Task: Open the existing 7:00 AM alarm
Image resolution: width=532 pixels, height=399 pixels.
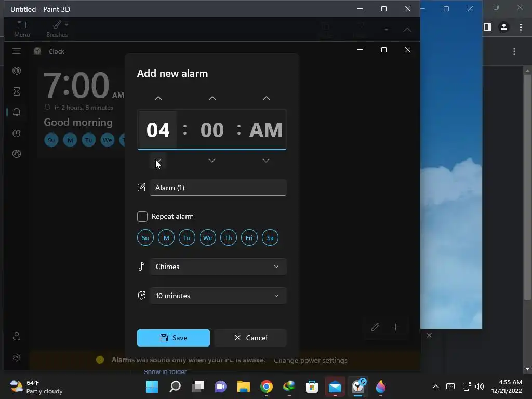Action: tap(82, 112)
